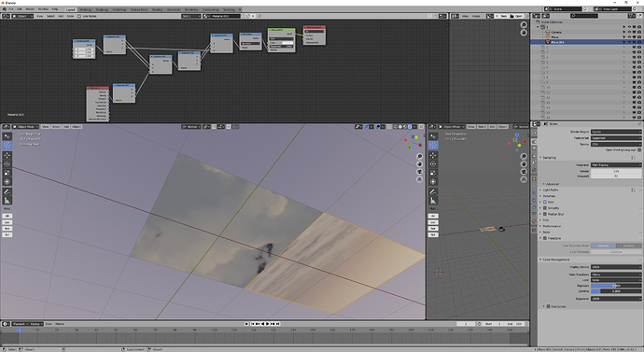Click zoom magnifier icon in node editor
This screenshot has width=644, height=352.
point(524,25)
